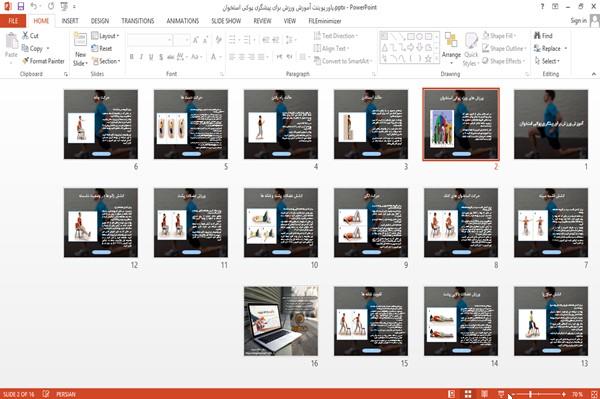The width and height of the screenshot is (600, 399).
Task: Switch to the INSERT tab
Action: click(70, 21)
